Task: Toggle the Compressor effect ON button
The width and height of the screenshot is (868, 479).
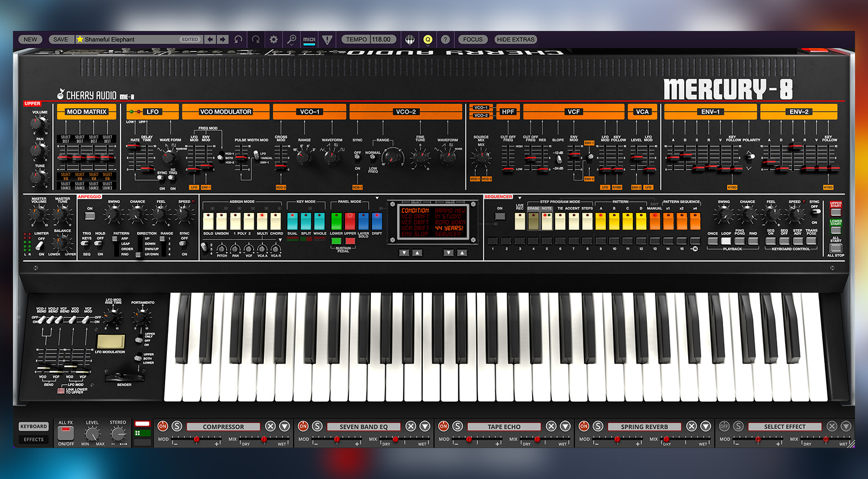Action: 163,426
